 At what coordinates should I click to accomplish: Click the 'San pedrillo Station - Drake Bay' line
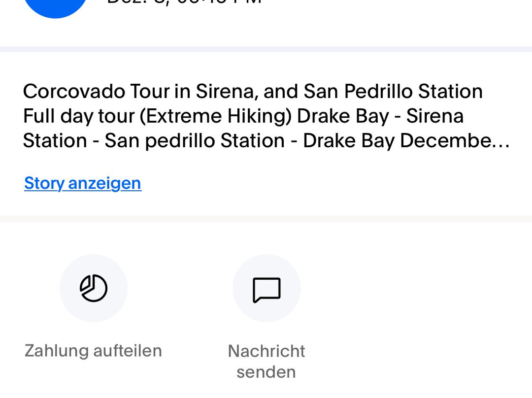click(x=250, y=141)
